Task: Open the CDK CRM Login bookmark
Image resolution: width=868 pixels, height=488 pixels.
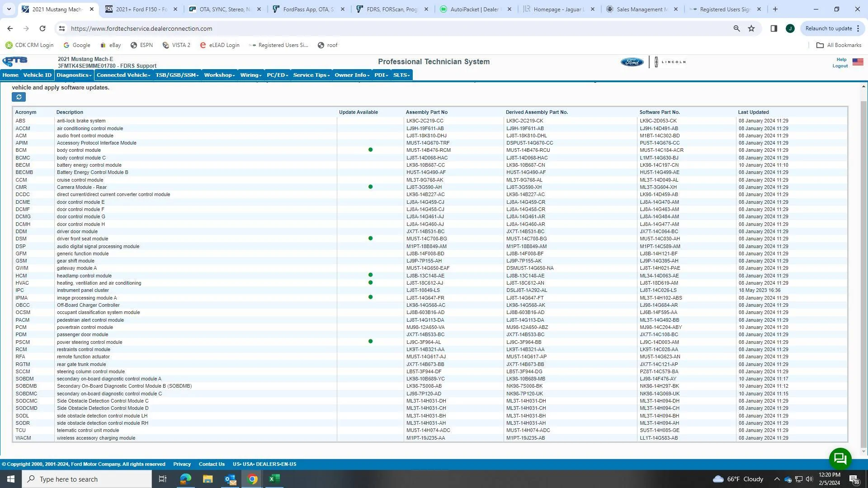Action: [x=29, y=45]
